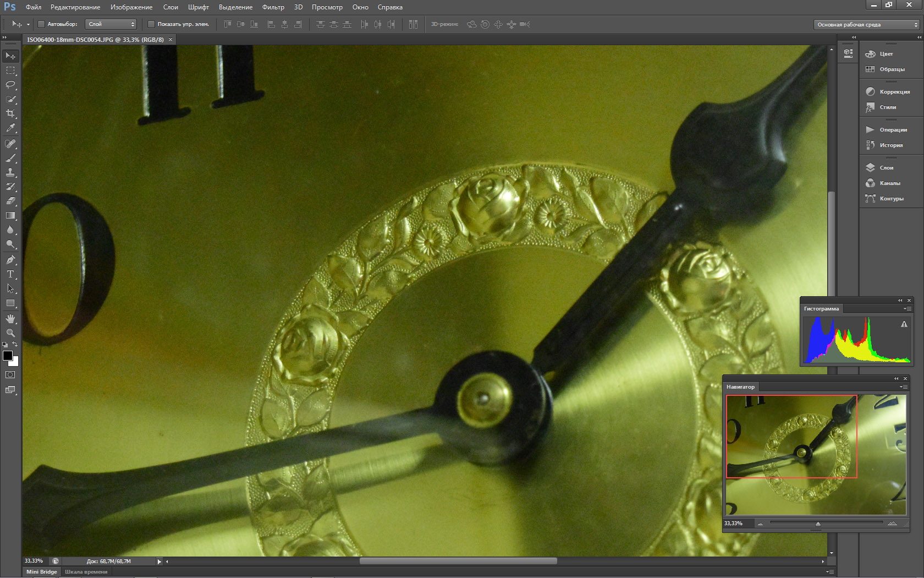The image size is (924, 578).
Task: Click the background color swatch
Action: pos(15,362)
